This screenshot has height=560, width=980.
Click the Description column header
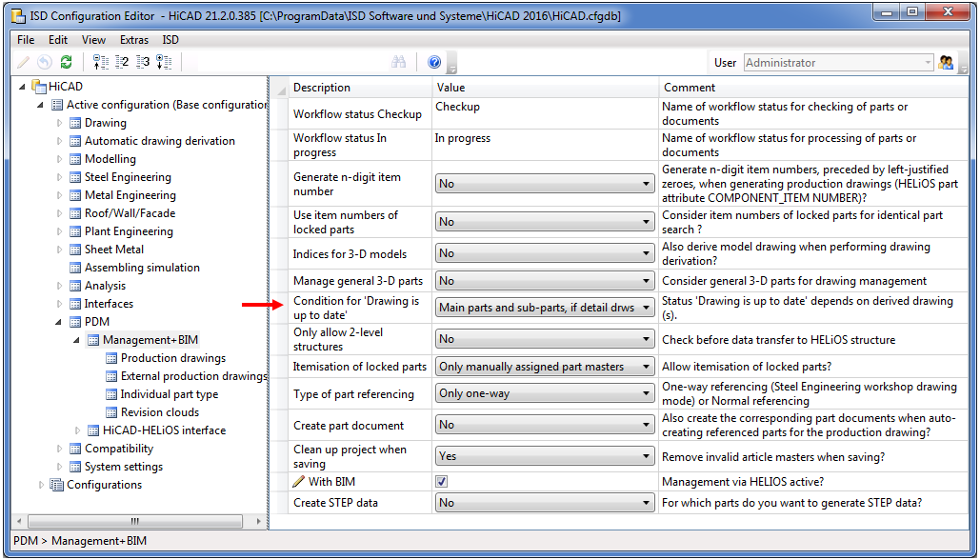tap(360, 88)
